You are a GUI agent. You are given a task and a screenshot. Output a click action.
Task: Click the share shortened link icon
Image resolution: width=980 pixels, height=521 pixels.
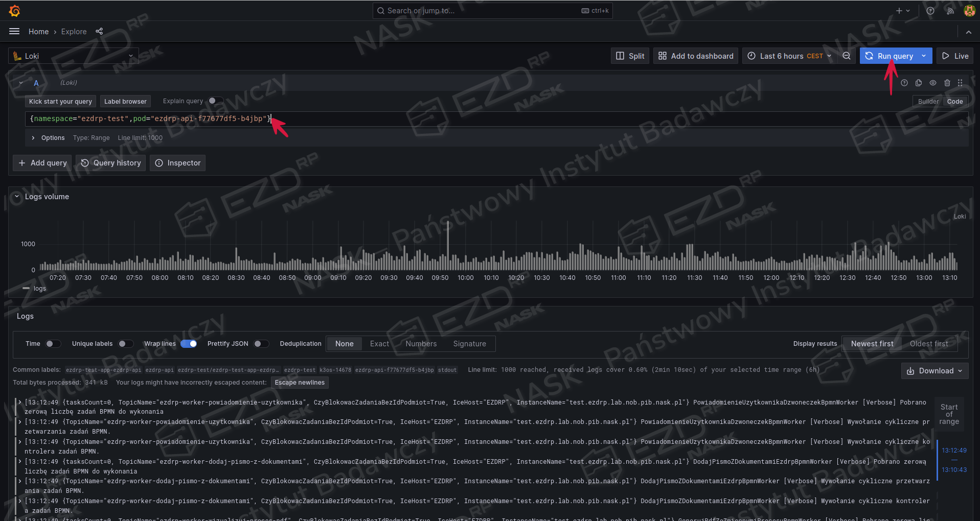tap(99, 32)
